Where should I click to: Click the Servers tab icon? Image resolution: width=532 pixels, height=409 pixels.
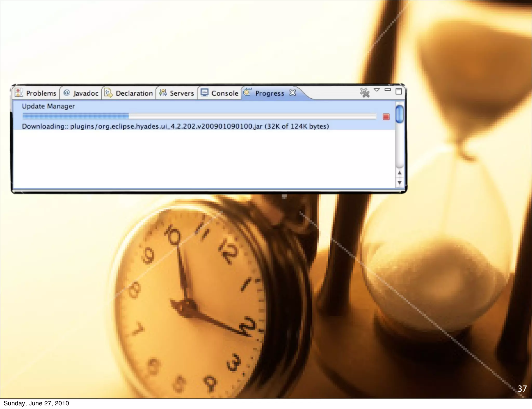(163, 92)
